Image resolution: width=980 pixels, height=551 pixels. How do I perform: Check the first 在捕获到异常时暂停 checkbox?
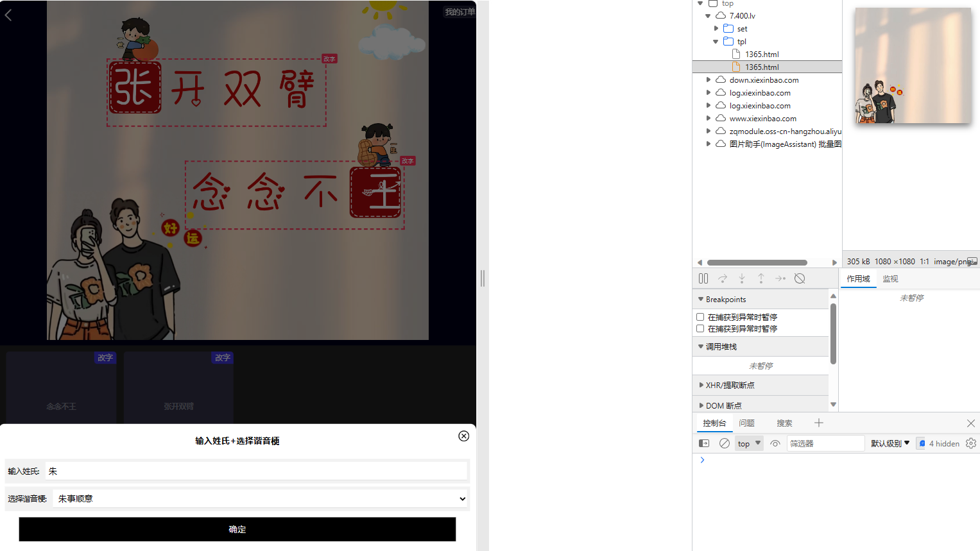(x=700, y=316)
